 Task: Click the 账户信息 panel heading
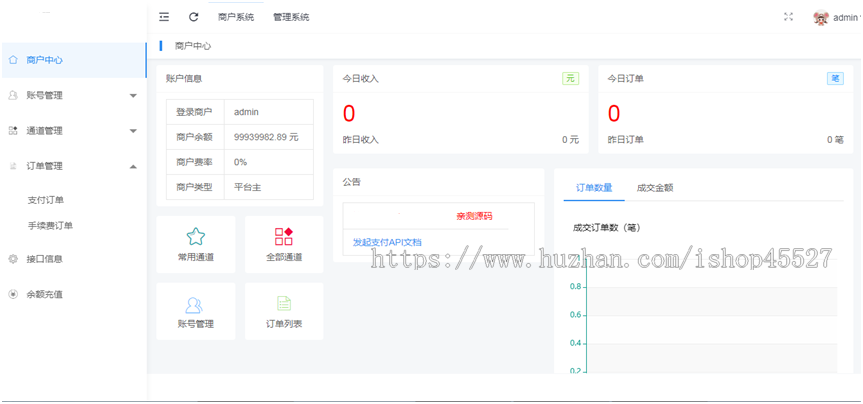tap(184, 79)
